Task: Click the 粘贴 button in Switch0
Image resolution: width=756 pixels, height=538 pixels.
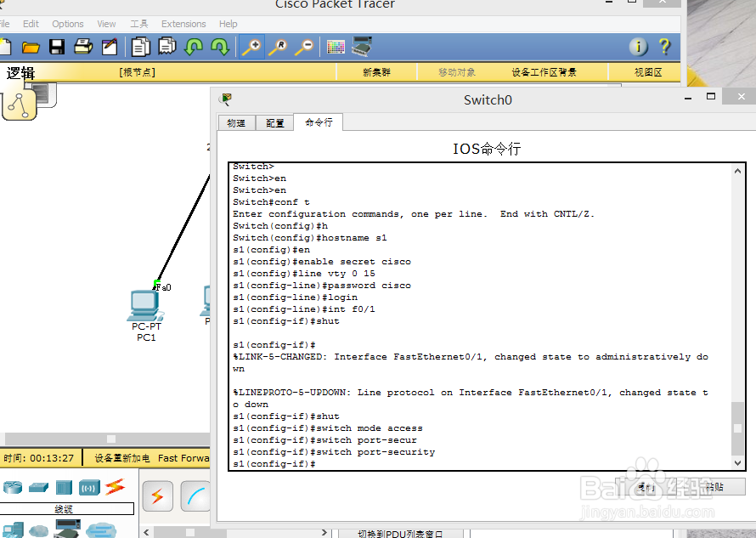Action: coord(714,487)
